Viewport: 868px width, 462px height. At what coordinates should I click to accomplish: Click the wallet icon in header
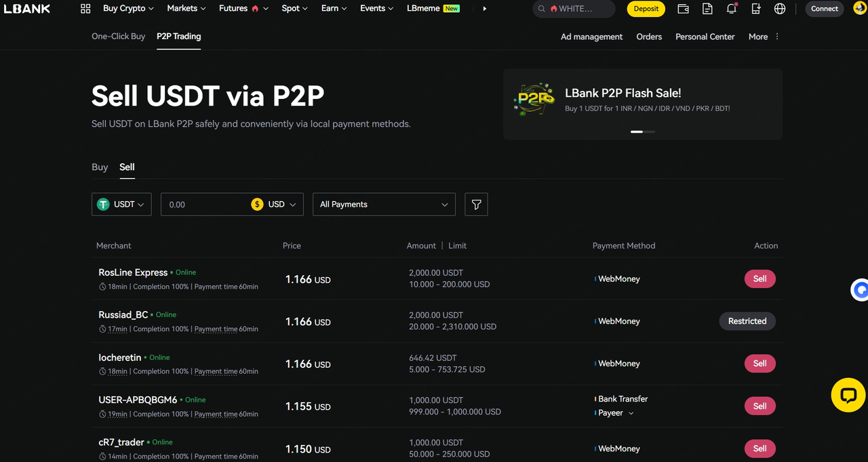pos(684,9)
